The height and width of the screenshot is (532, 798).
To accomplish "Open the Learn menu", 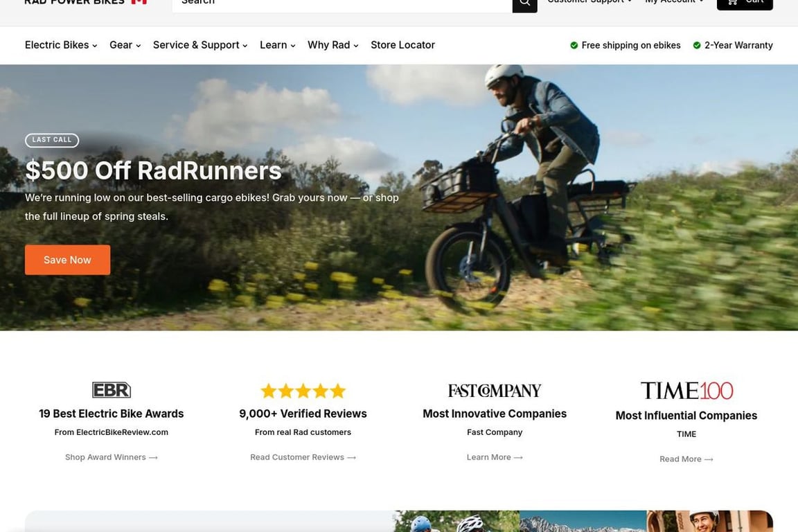I will coord(277,45).
